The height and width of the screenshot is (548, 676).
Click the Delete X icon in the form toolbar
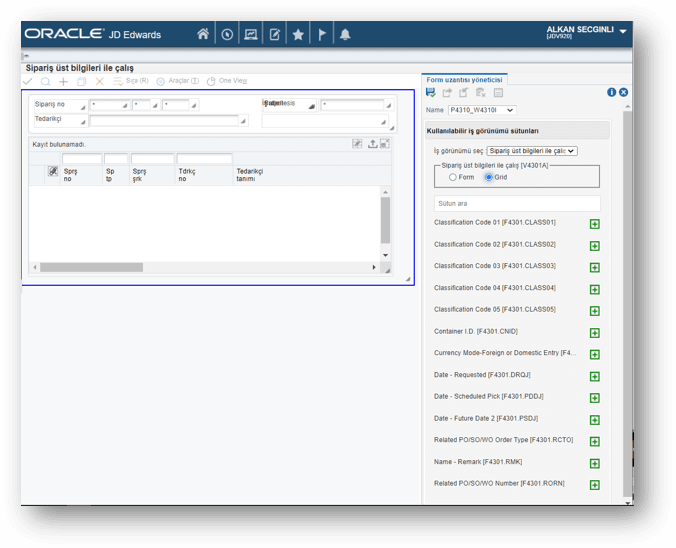(100, 81)
